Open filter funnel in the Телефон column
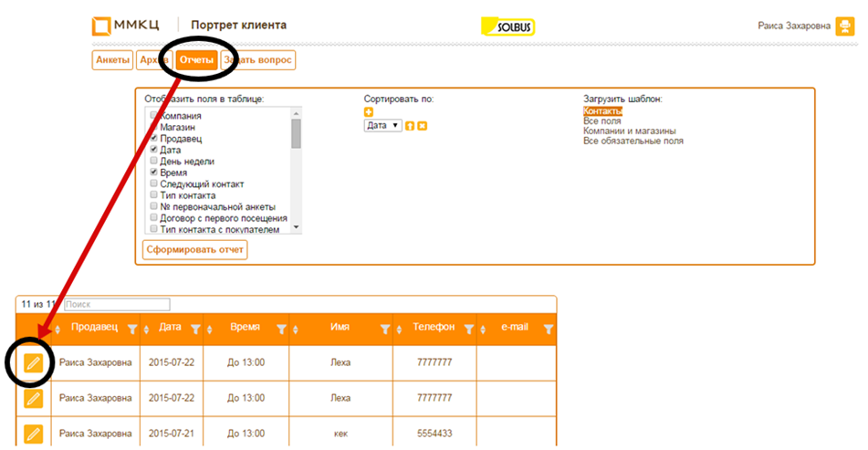This screenshot has width=868, height=450. (x=469, y=330)
